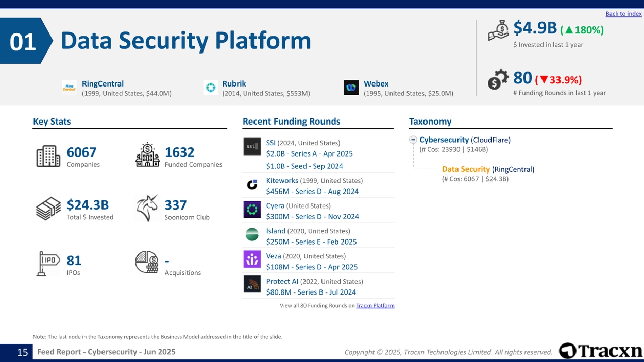The image size is (644, 362).
Task: Open the RingCentral company name
Action: point(103,83)
